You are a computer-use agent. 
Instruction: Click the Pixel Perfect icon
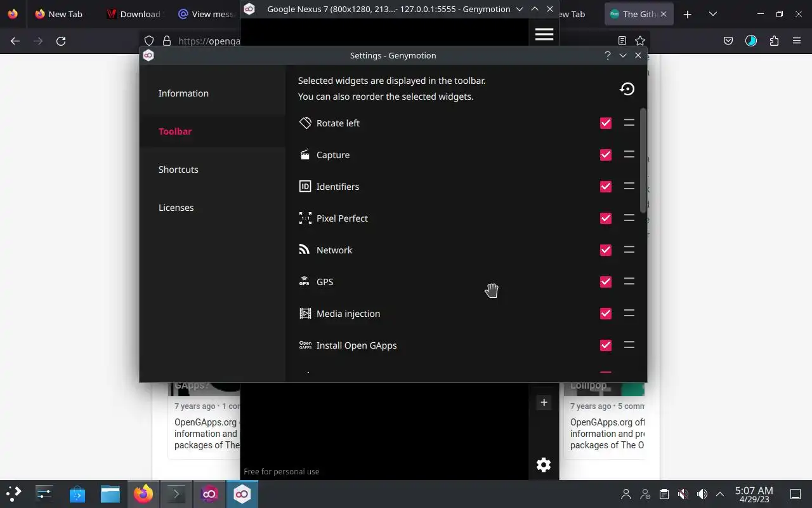tap(305, 218)
